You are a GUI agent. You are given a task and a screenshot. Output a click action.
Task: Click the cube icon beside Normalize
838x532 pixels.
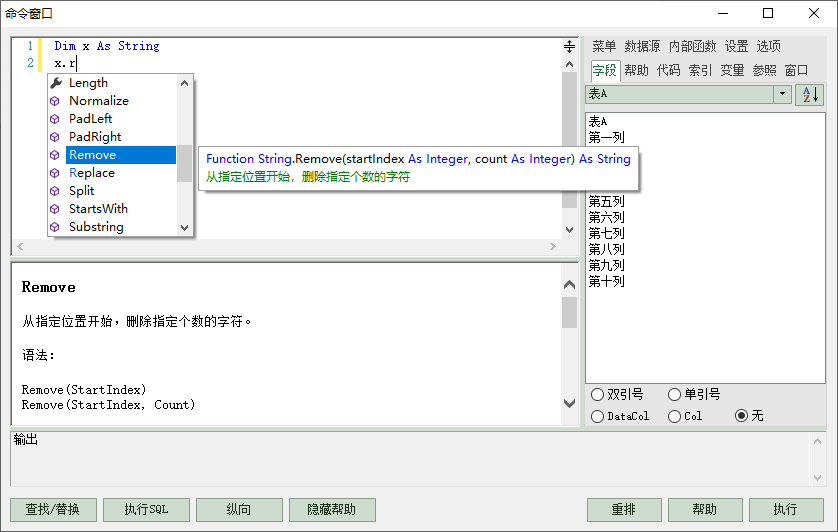(x=55, y=101)
